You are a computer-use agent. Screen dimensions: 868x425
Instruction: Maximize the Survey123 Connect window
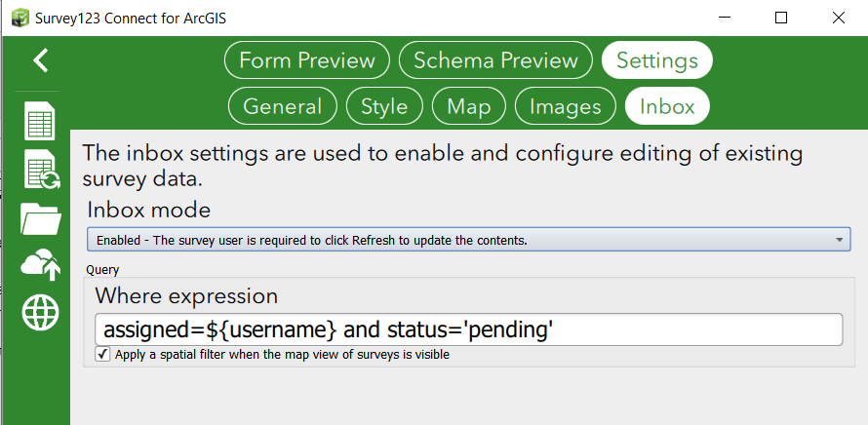click(781, 18)
